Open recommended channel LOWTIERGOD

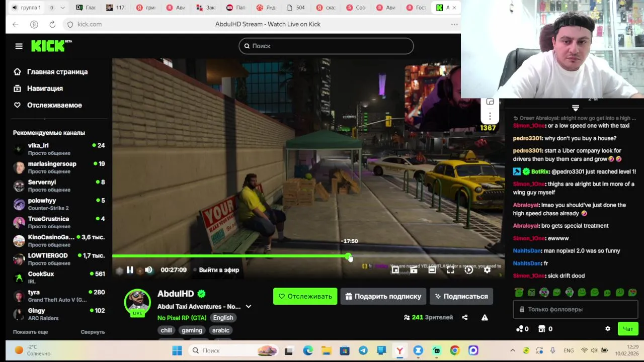pos(59,259)
